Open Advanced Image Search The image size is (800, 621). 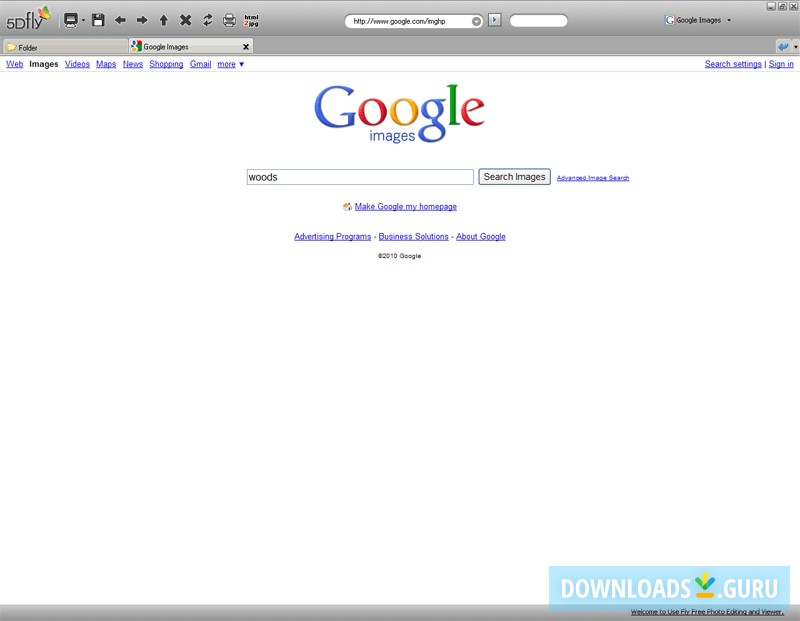(594, 177)
